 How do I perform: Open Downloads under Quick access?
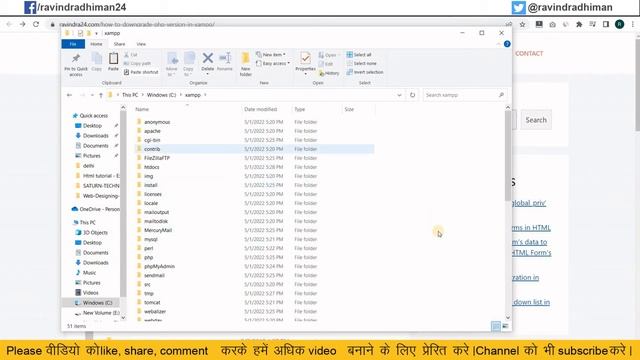point(96,136)
